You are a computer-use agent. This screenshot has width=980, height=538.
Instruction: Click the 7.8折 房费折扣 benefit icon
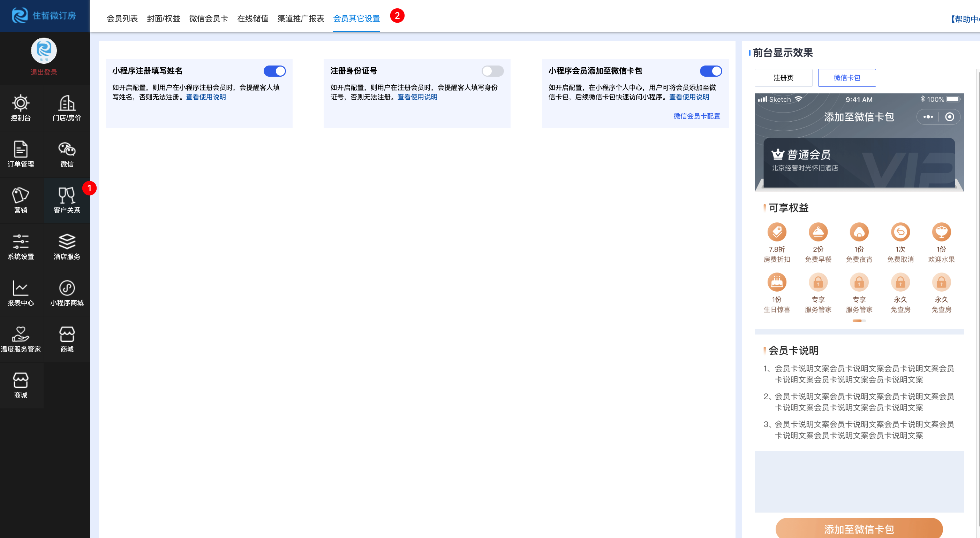click(776, 232)
